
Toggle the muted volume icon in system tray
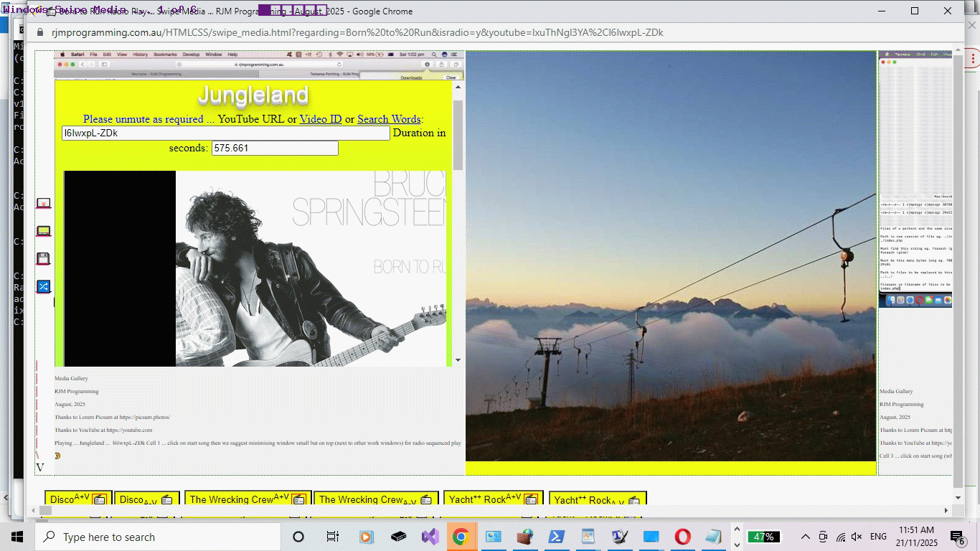(x=856, y=537)
